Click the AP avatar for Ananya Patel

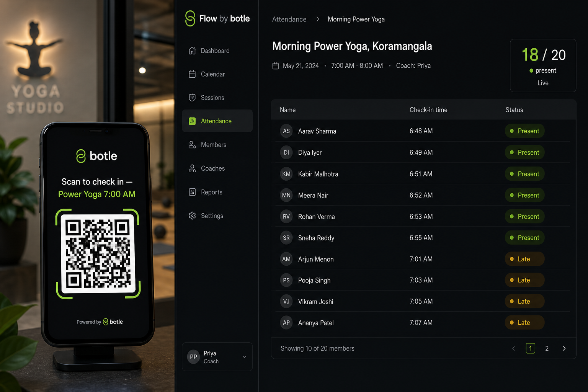click(x=286, y=323)
